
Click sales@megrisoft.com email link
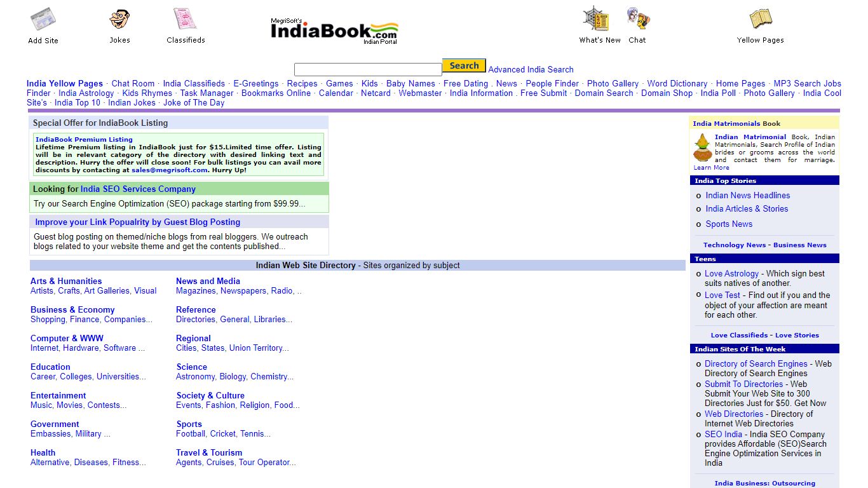pyautogui.click(x=170, y=170)
